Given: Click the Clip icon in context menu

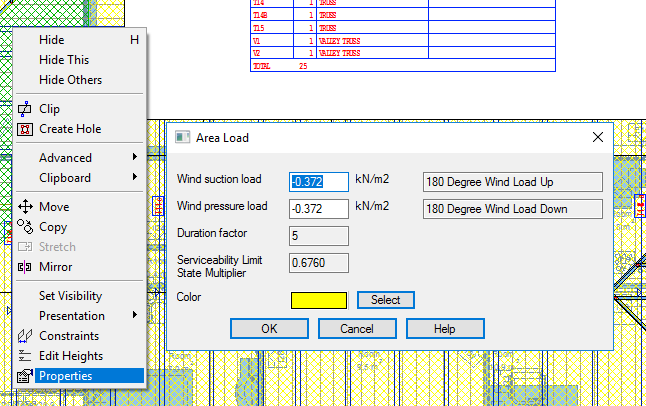Looking at the screenshot, I should 26,109.
